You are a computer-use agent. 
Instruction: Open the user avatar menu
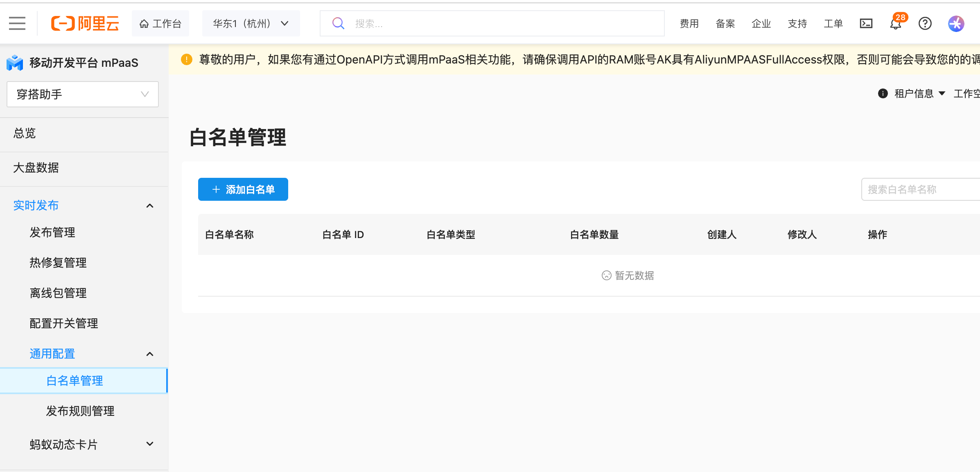tap(956, 23)
